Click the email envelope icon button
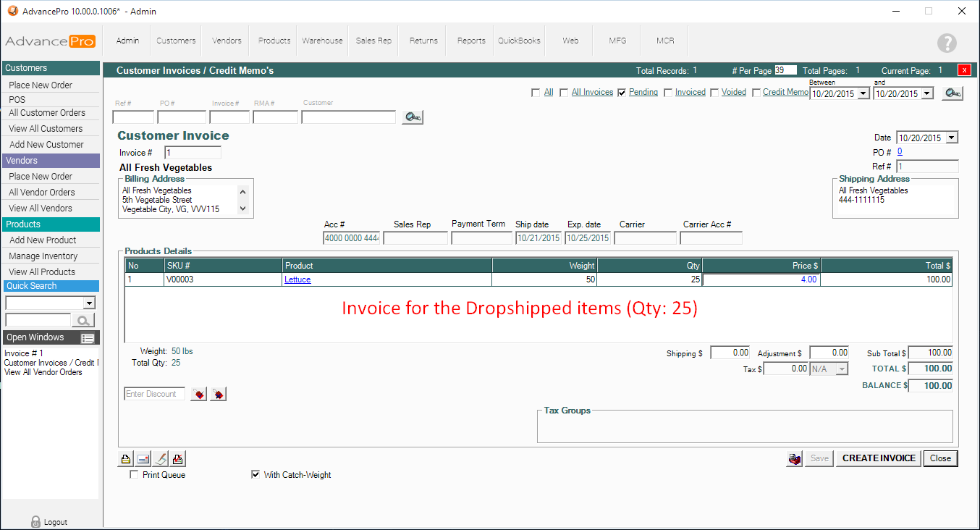Screen dimensions: 980x530 coord(143,458)
